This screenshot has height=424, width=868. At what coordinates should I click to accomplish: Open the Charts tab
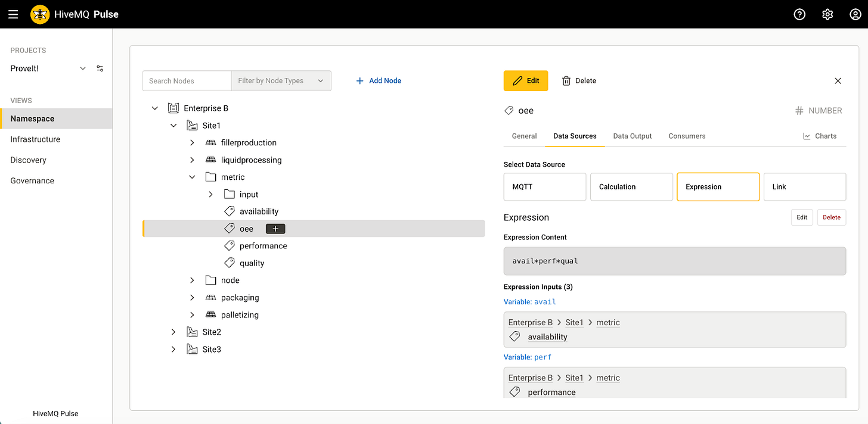click(x=820, y=136)
